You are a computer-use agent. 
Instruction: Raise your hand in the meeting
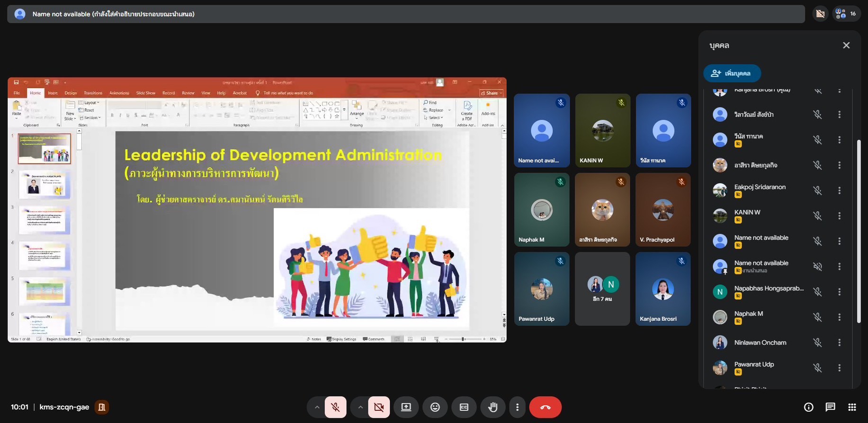(x=492, y=407)
